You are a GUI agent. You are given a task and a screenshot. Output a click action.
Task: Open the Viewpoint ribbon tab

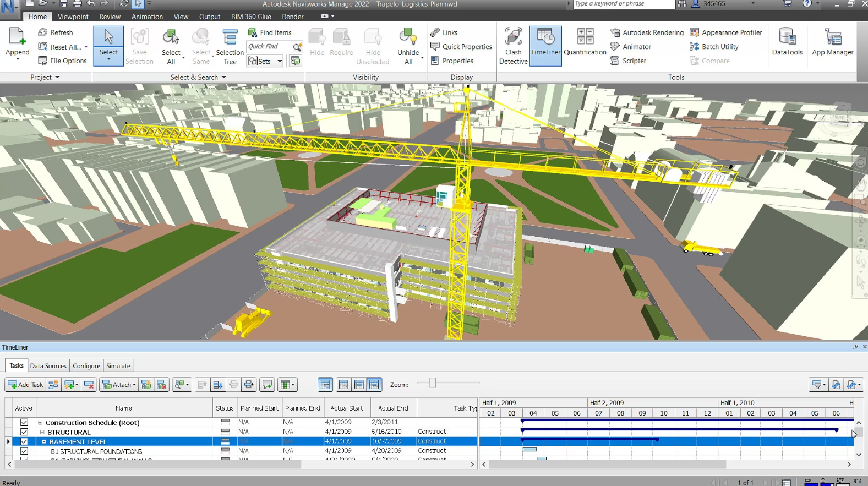pos(73,17)
